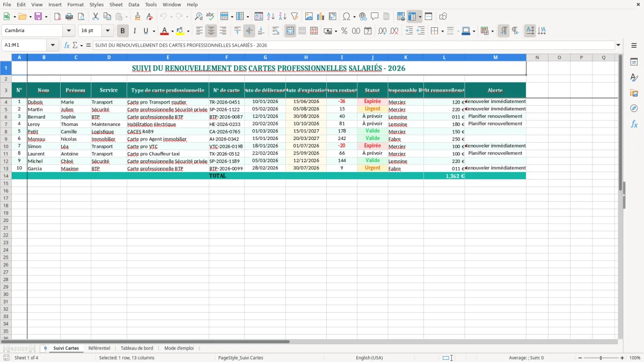Image resolution: width=644 pixels, height=362 pixels.
Task: Toggle print preview
Action: (x=81, y=17)
